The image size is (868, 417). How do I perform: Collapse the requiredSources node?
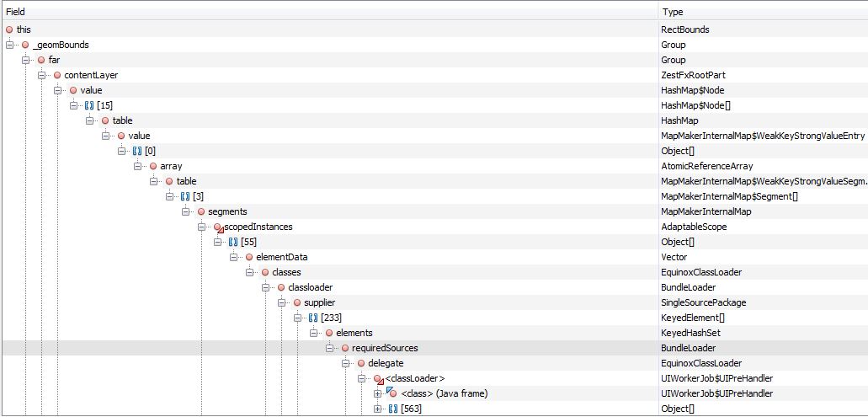pyautogui.click(x=329, y=348)
